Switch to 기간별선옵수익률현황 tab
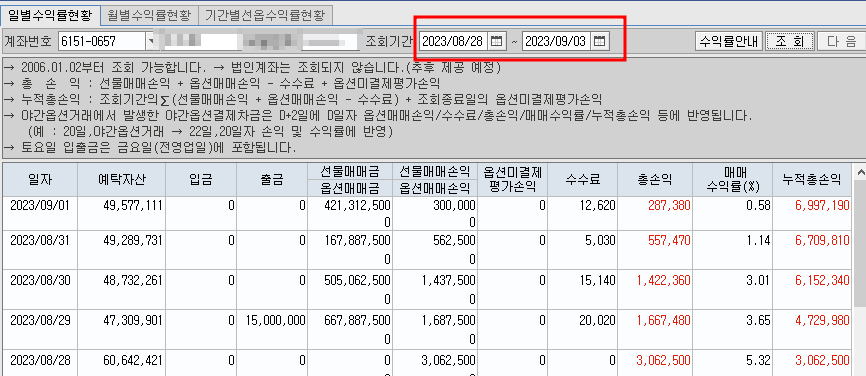The image size is (866, 376). 265,14
